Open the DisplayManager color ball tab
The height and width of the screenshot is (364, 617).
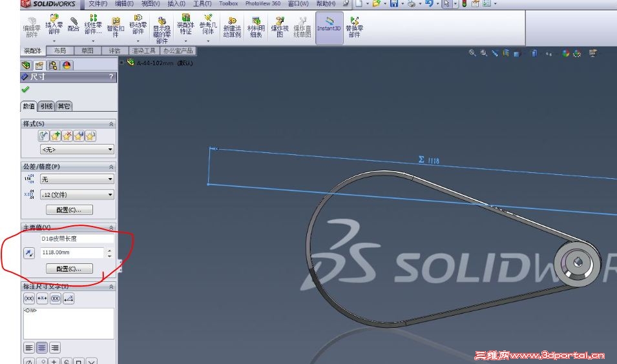(67, 65)
